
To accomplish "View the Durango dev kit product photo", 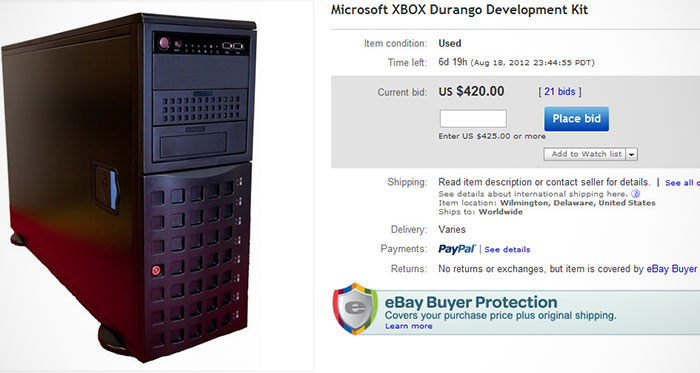I will [x=129, y=187].
